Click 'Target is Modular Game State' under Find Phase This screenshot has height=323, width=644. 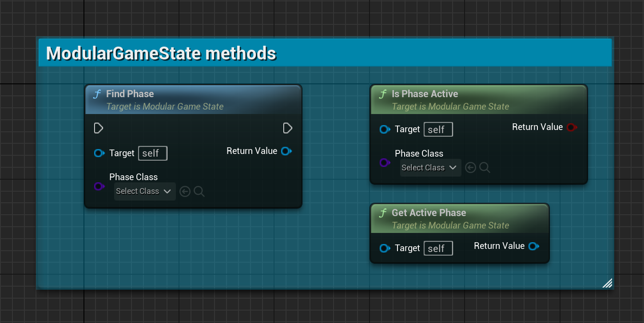[165, 106]
